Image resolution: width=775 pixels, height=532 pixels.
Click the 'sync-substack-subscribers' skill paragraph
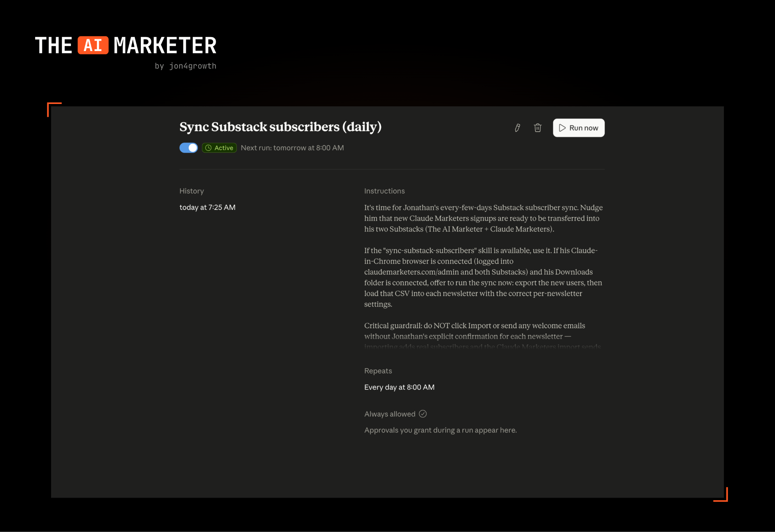click(483, 277)
